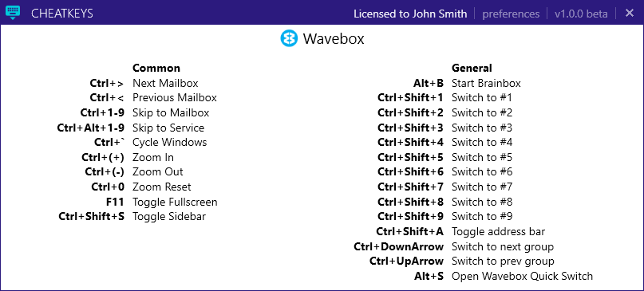
Task: Click the Toggle Sidebar shortcut
Action: (x=132, y=216)
